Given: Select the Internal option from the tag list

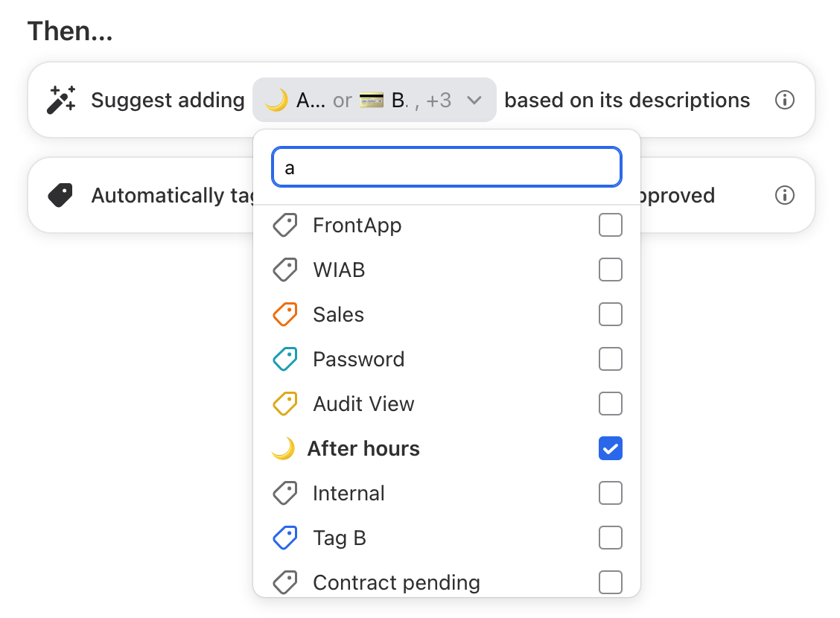Looking at the screenshot, I should pyautogui.click(x=348, y=493).
